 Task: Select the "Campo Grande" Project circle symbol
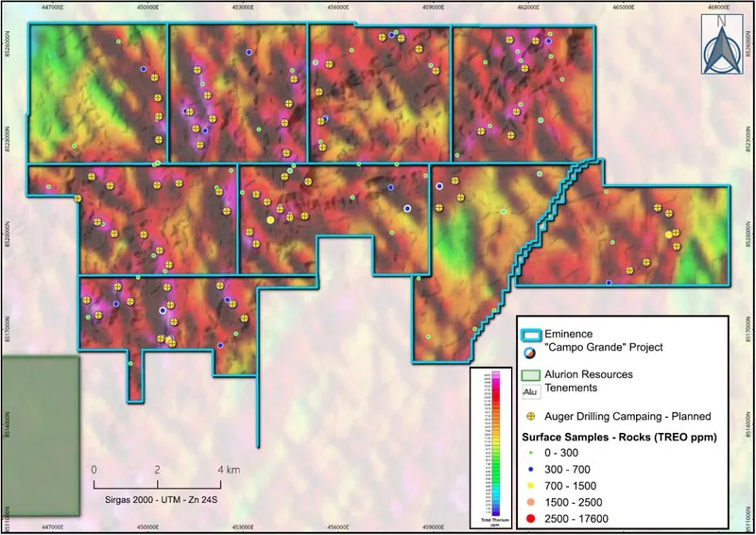tap(530, 354)
